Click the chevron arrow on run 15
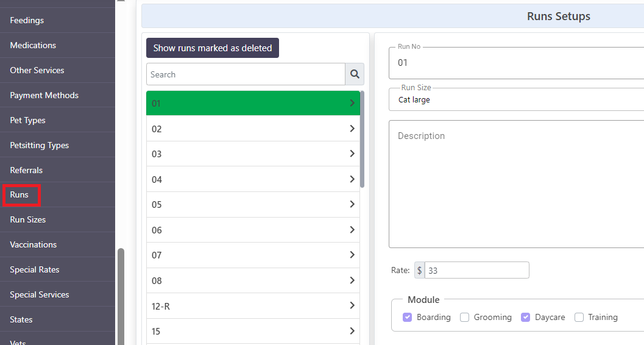This screenshot has width=644, height=345. 352,330
